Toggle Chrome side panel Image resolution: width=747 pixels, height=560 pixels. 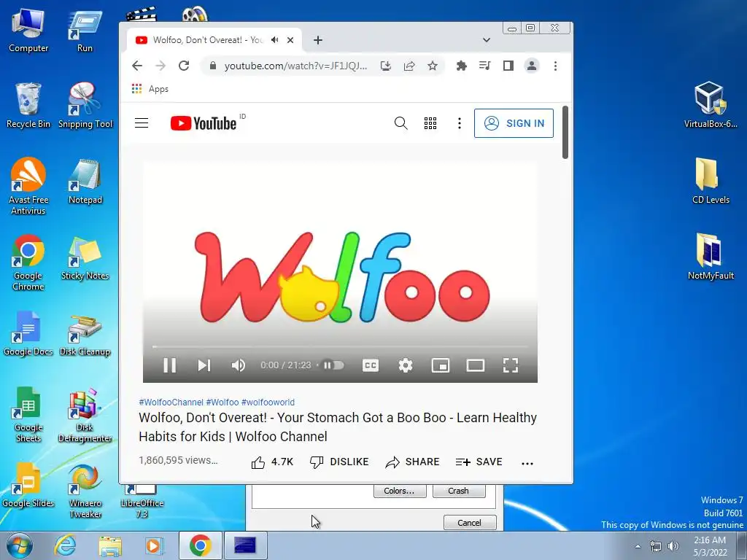(x=508, y=66)
